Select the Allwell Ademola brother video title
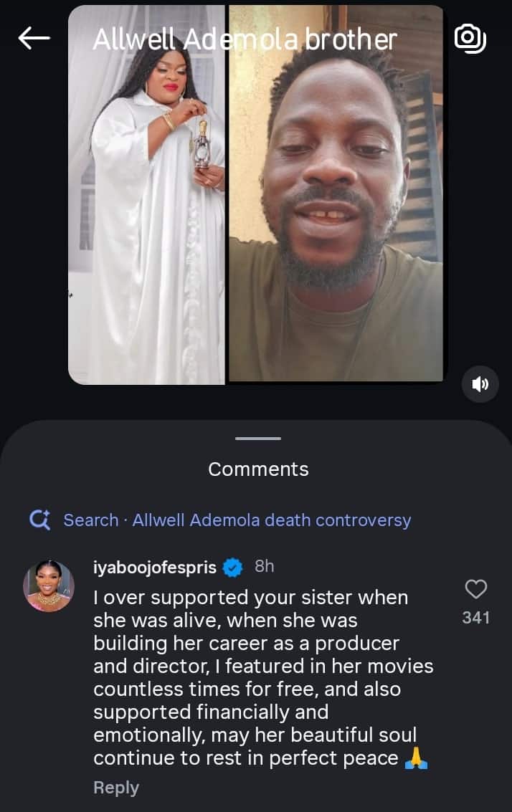The width and height of the screenshot is (512, 812). point(244,39)
